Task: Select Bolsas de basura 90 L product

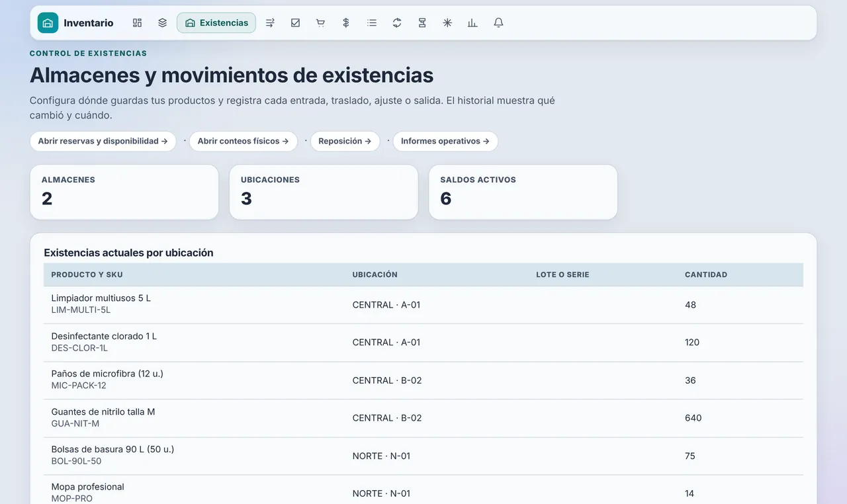Action: (x=112, y=449)
